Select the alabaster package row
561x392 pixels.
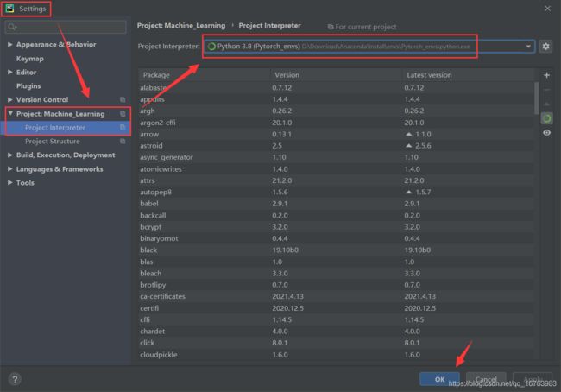337,88
